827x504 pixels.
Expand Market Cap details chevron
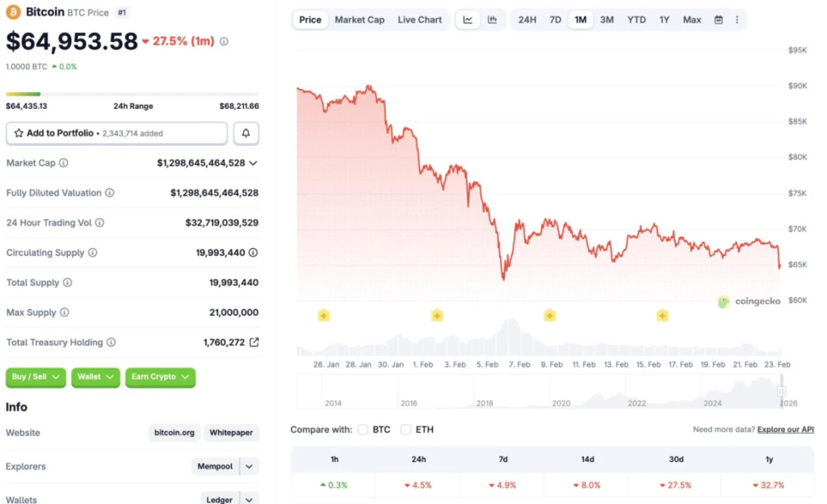pyautogui.click(x=253, y=163)
